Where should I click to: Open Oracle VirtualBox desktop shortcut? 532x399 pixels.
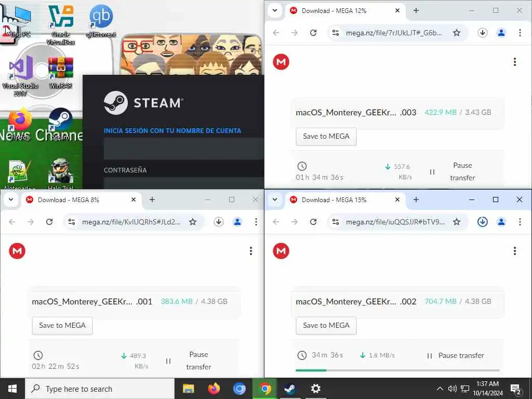[61, 25]
